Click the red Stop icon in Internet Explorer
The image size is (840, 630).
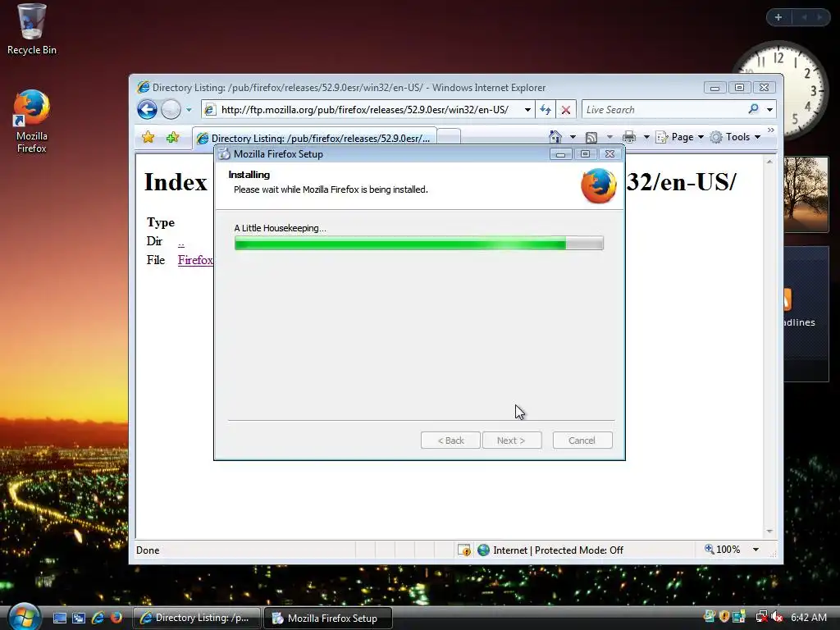[x=566, y=110]
